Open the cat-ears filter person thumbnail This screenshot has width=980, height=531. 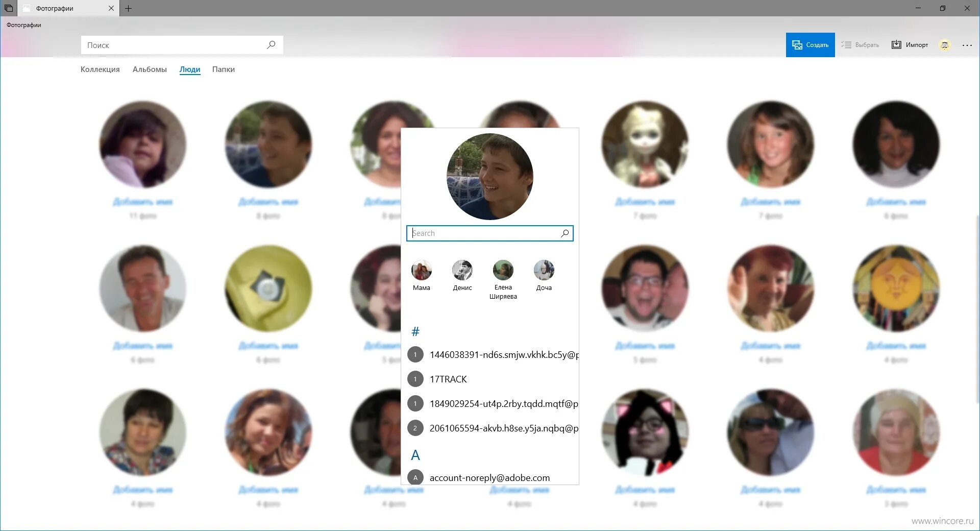click(645, 432)
